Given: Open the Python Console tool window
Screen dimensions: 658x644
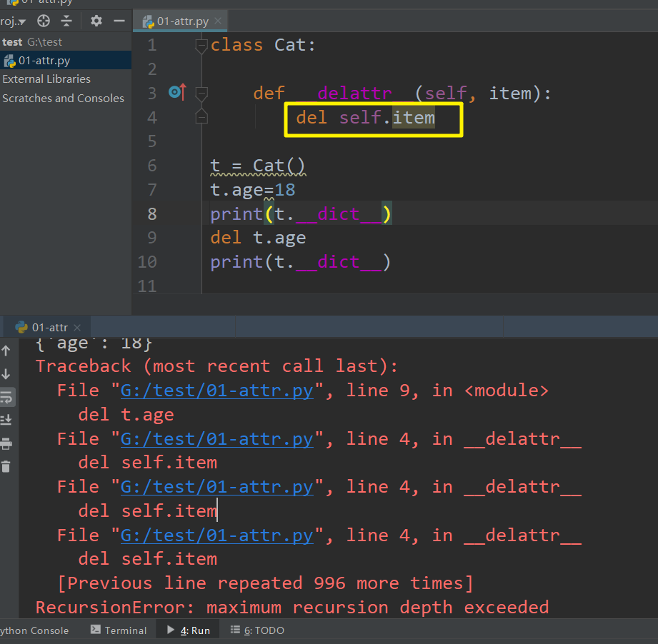Looking at the screenshot, I should click(x=34, y=630).
